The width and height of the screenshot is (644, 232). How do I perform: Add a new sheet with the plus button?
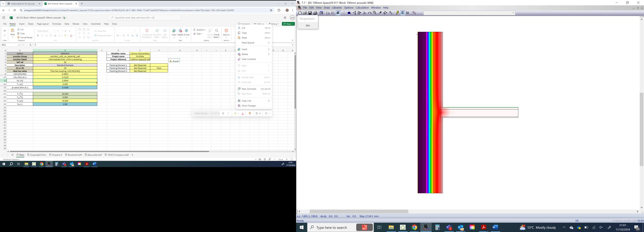point(132,155)
